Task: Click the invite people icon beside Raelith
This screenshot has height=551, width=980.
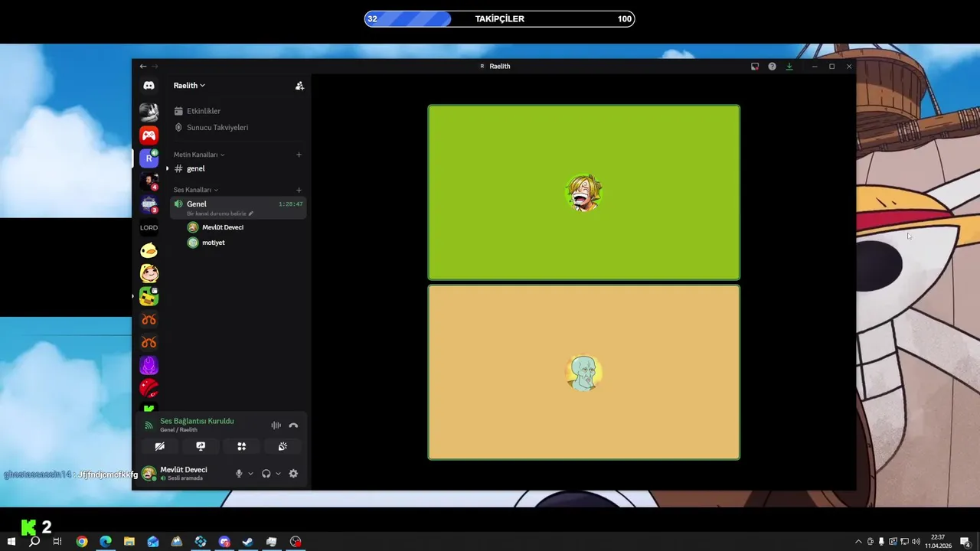Action: coord(299,86)
